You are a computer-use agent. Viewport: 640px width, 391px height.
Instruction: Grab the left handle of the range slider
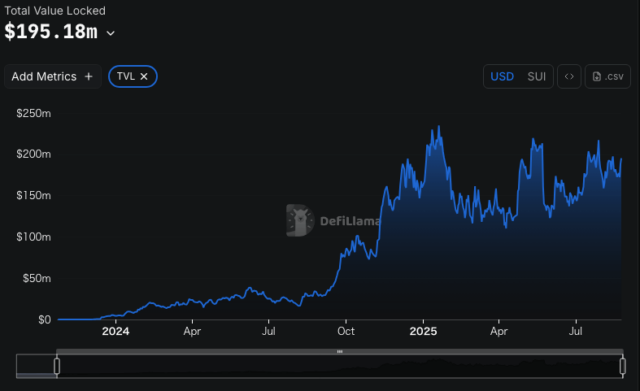57,366
